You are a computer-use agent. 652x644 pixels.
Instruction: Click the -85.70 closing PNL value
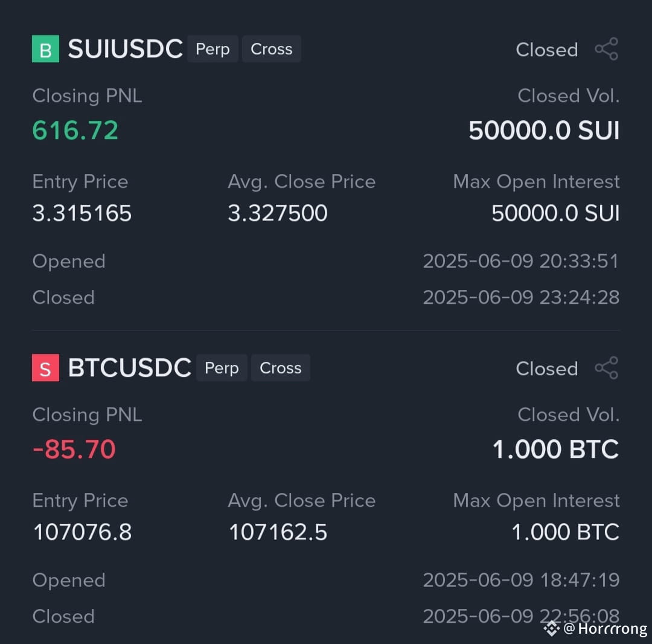click(x=74, y=449)
